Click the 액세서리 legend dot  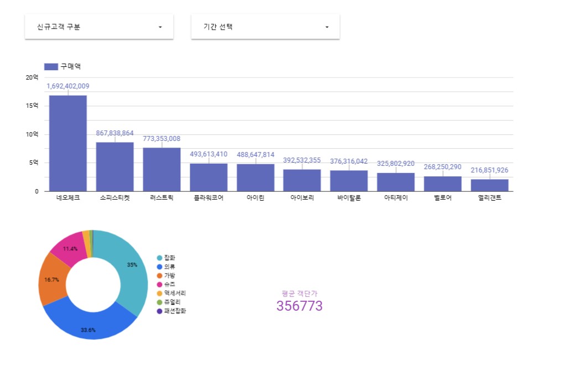[159, 293]
